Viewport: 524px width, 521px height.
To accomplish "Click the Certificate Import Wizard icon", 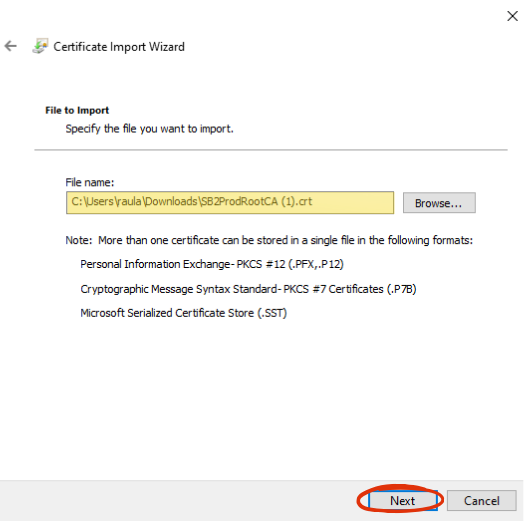I will (x=40, y=46).
